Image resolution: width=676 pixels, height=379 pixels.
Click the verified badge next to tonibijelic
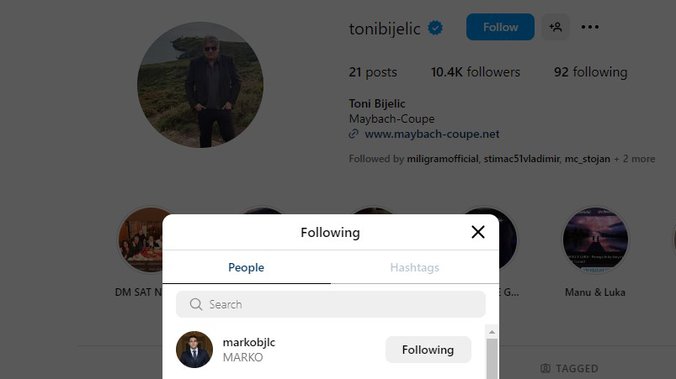[435, 28]
